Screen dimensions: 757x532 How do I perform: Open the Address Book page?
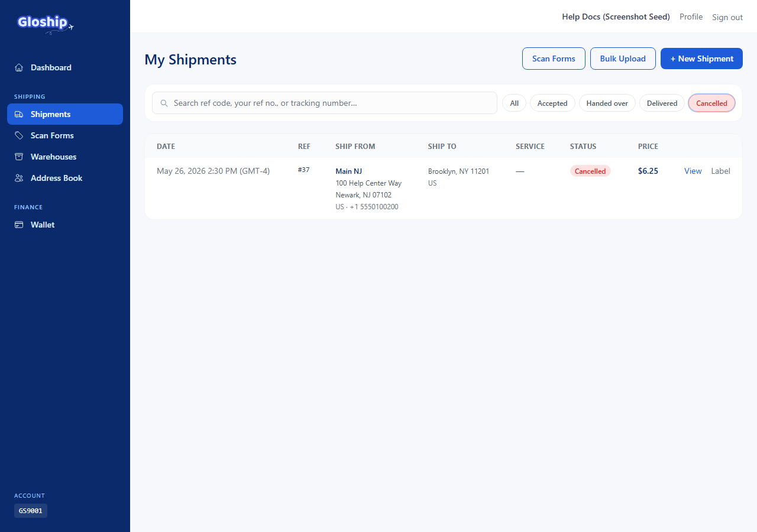point(65,178)
